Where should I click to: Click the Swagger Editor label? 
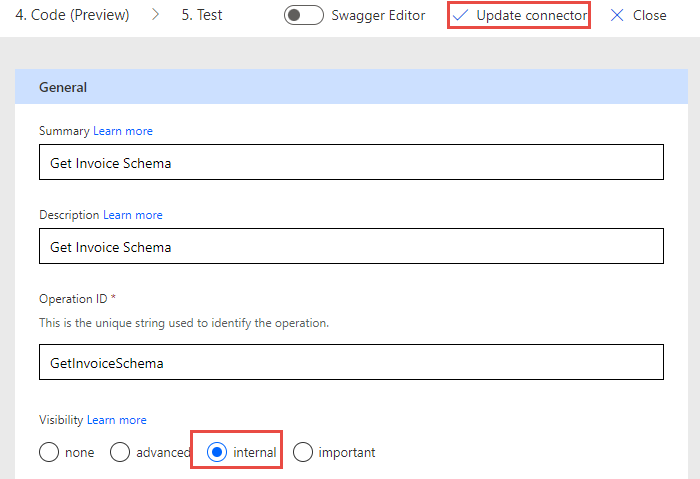pos(378,16)
